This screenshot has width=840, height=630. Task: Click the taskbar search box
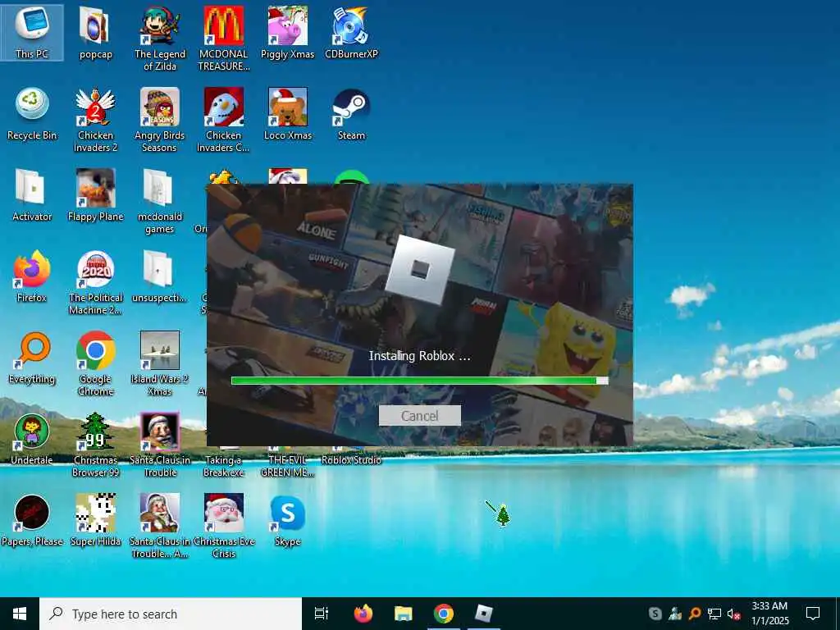[x=171, y=614]
